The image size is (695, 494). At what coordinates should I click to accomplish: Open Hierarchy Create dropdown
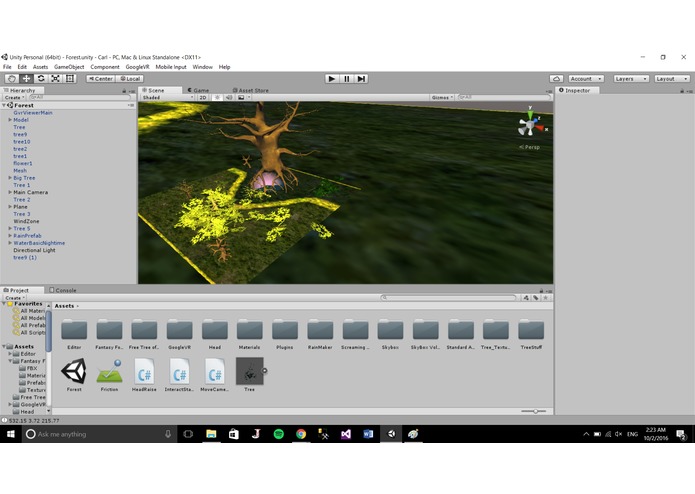coord(14,97)
